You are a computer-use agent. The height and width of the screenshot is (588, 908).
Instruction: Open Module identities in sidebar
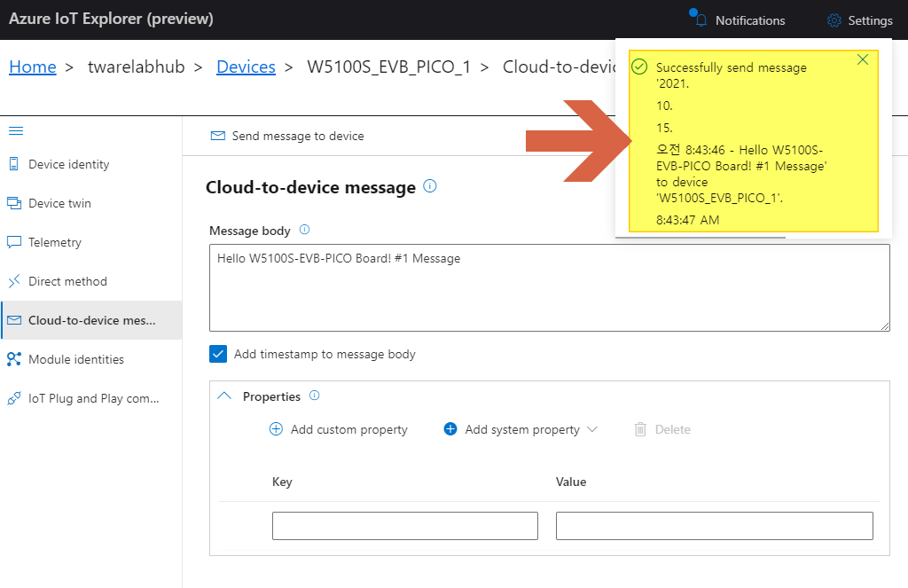[x=91, y=359]
